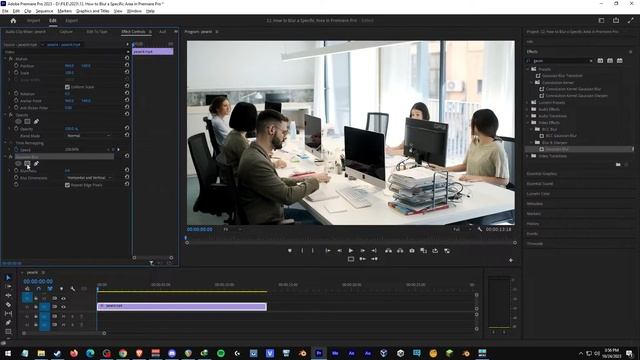Viewport: 640px width, 360px height.
Task: Switch to Export tab
Action: (71, 20)
